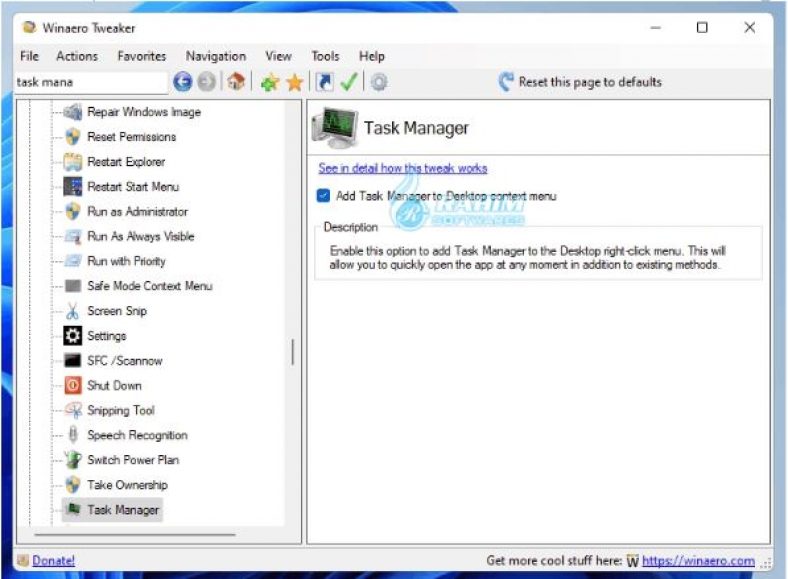The height and width of the screenshot is (579, 788).
Task: Select Take Ownership text
Action: (x=127, y=485)
